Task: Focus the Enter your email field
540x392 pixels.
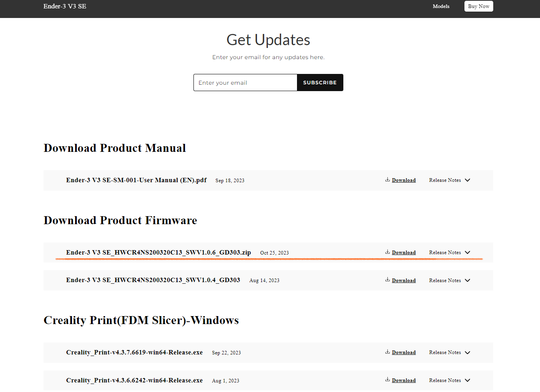Action: coord(245,83)
